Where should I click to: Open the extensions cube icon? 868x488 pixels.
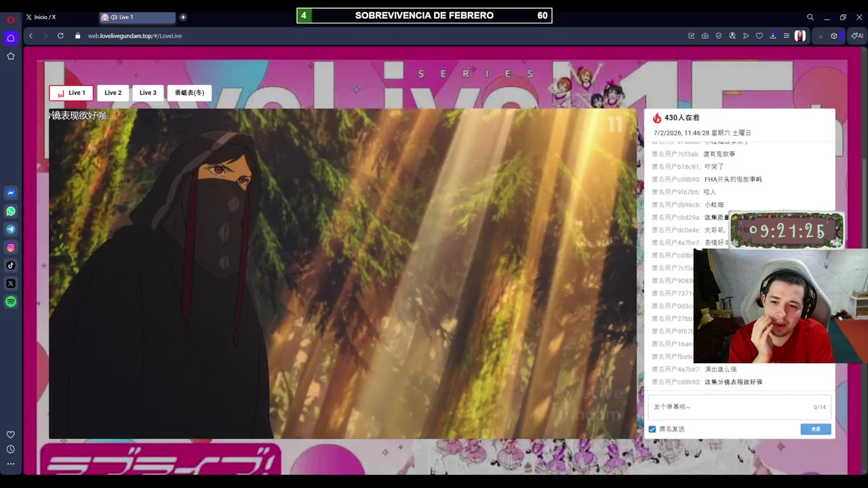pyautogui.click(x=834, y=36)
